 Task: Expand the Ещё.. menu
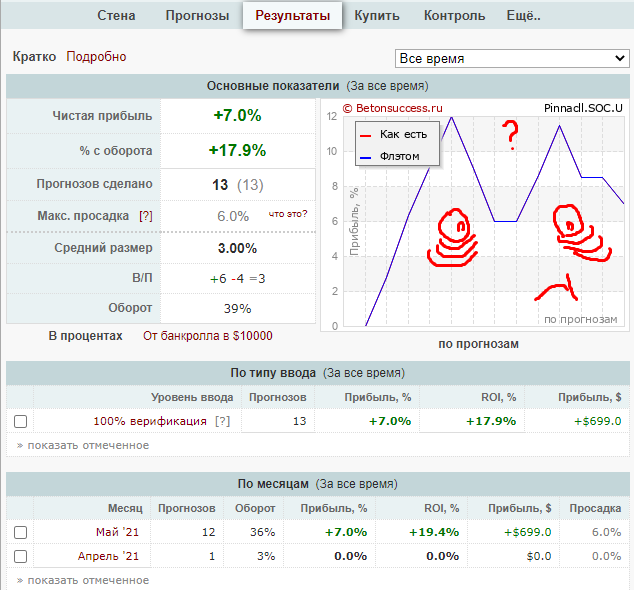pos(523,16)
